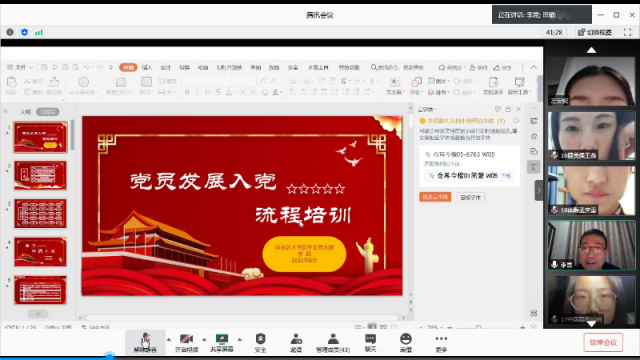The width and height of the screenshot is (640, 360).
Task: Switch the meeting view layout
Action: (x=595, y=32)
